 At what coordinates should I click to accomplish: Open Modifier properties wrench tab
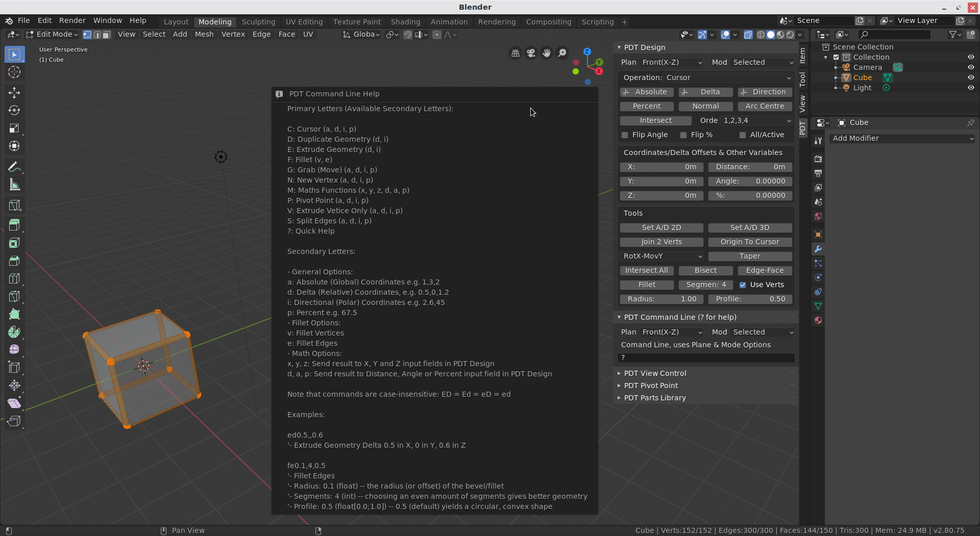818,249
